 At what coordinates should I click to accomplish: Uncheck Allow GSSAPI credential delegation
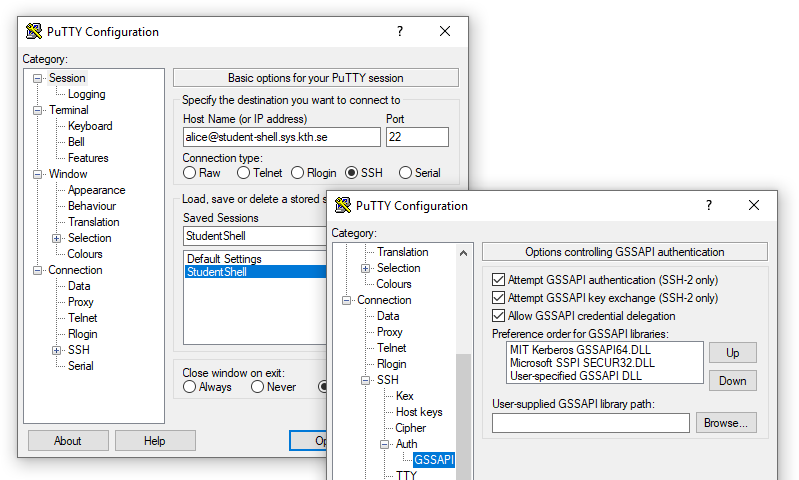(499, 316)
